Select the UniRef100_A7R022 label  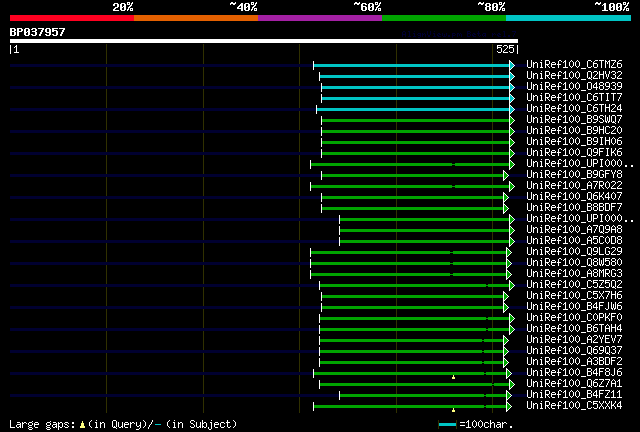click(x=574, y=186)
